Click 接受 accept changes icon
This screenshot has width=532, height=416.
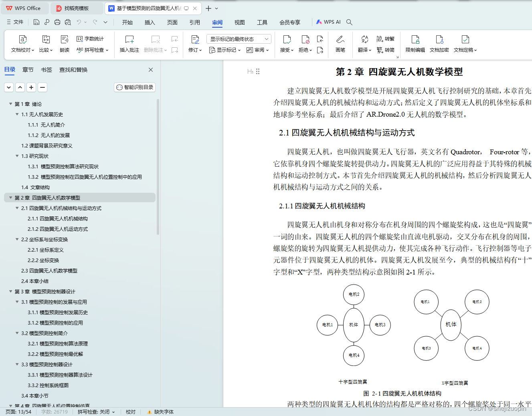[287, 39]
